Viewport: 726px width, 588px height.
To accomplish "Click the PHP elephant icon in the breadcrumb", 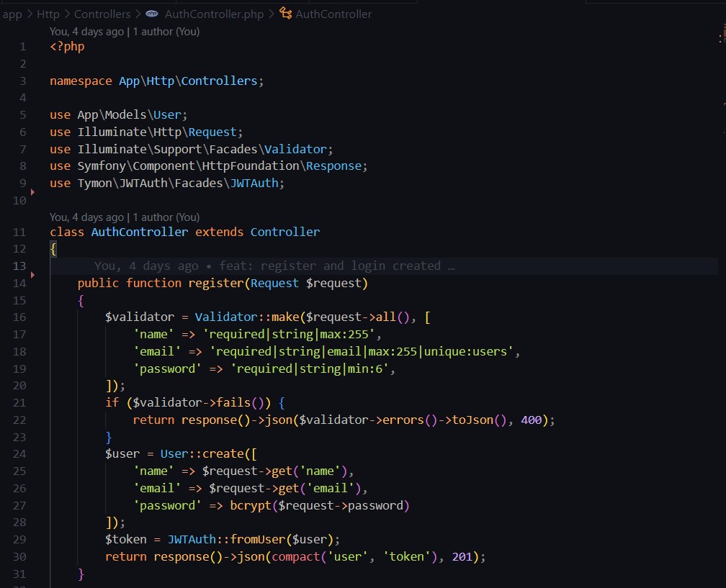I will [x=151, y=14].
